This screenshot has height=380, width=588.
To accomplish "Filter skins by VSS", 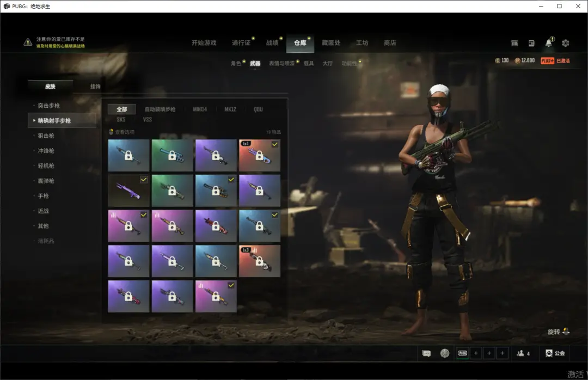I will point(148,120).
